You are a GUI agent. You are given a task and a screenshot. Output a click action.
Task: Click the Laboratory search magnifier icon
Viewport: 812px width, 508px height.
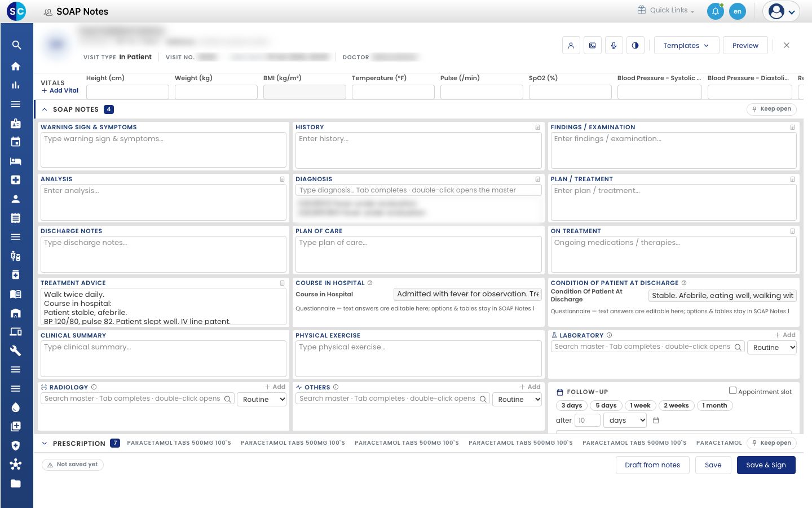tap(738, 347)
